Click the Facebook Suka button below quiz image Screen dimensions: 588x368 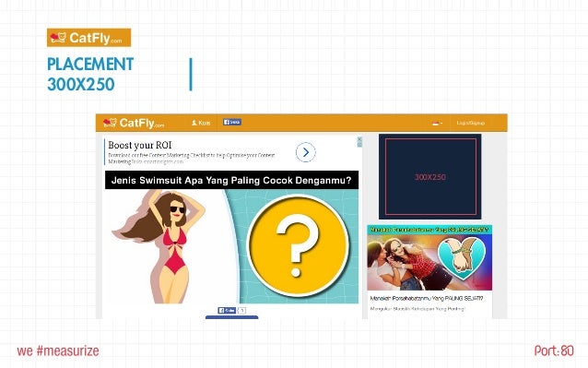[x=227, y=310]
